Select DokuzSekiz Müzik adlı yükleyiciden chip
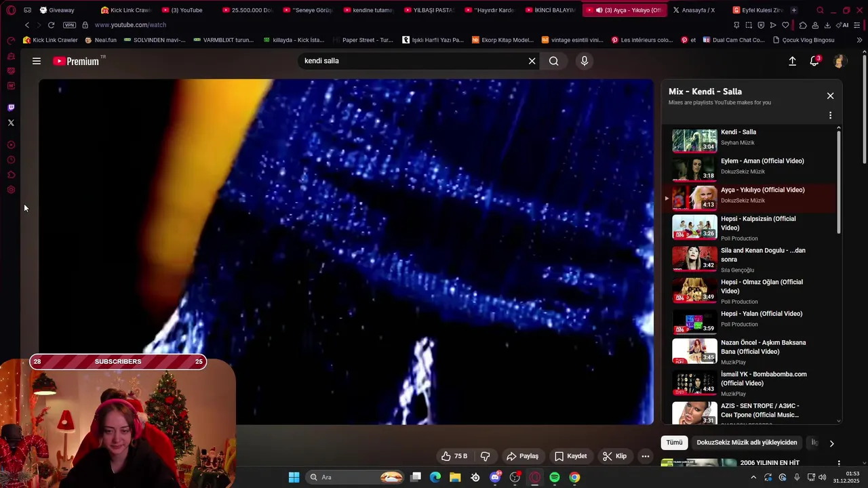Screen dimensions: 868x488 [x=747, y=443]
